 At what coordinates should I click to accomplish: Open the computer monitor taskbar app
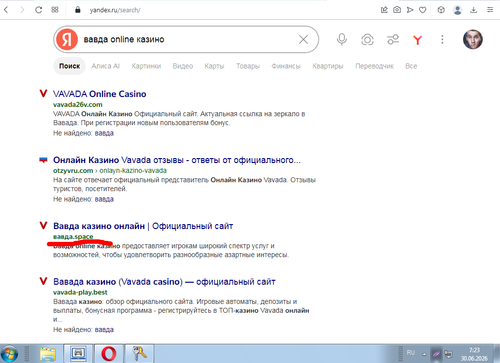tap(78, 354)
